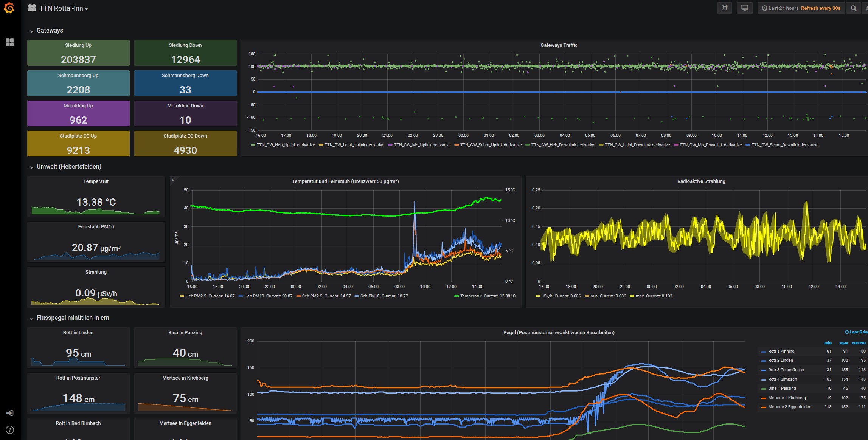Open the Last 24 hours time range picker

point(801,8)
